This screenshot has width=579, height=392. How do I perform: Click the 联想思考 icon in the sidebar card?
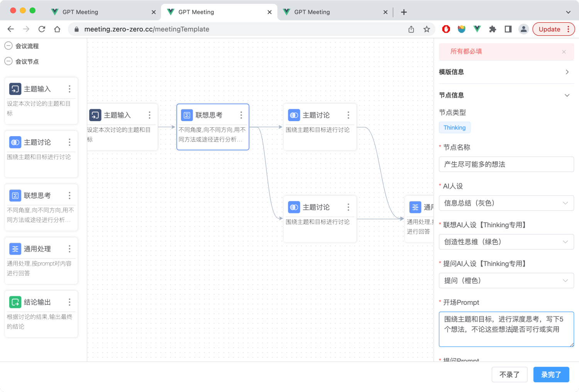coord(15,196)
